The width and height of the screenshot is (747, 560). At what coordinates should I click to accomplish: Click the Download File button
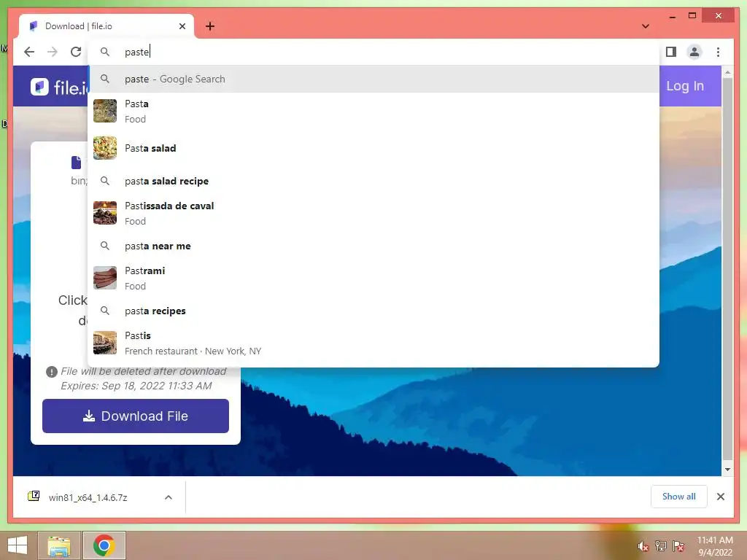coord(135,416)
